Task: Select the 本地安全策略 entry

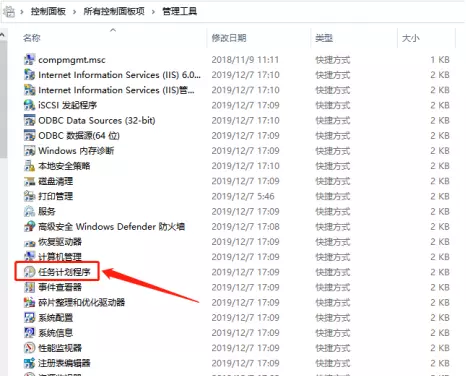Action: 64,166
